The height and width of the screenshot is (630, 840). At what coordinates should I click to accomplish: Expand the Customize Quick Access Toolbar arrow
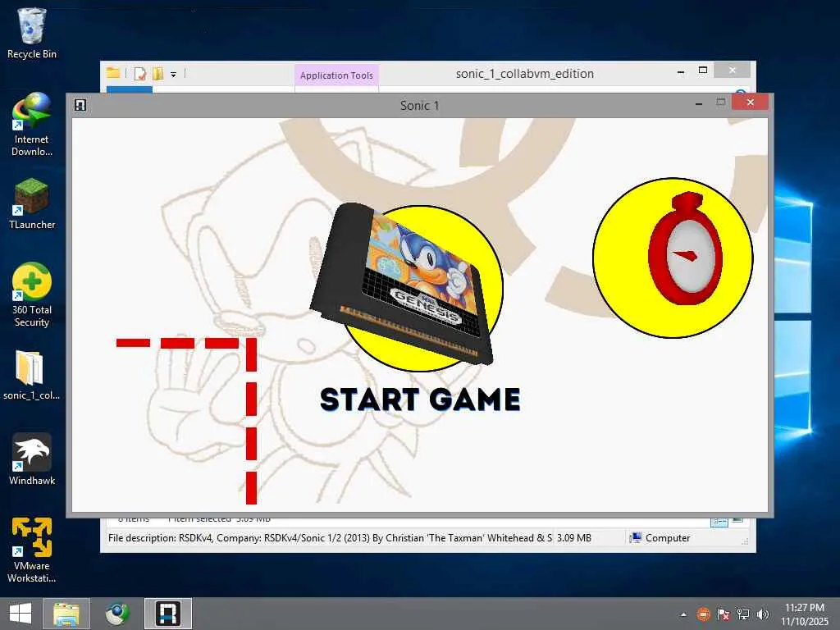(x=174, y=75)
